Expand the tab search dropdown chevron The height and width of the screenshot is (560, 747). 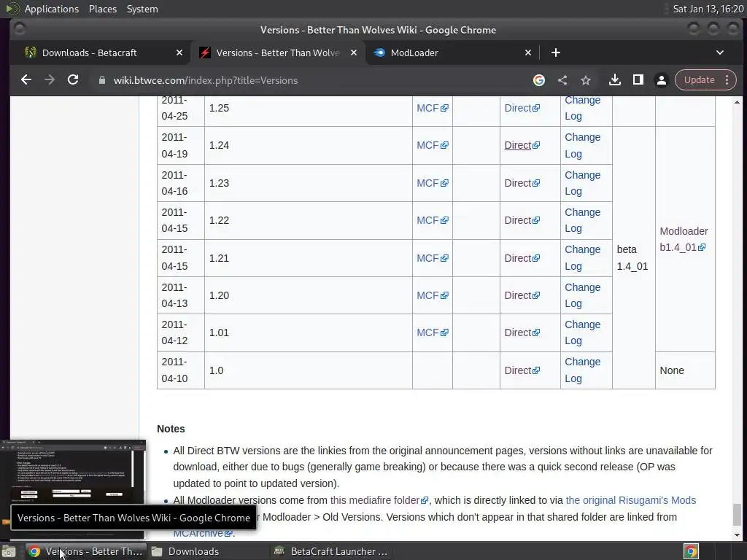tap(720, 52)
